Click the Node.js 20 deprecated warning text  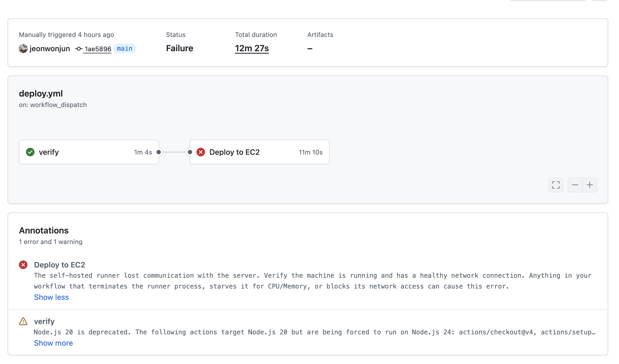pyautogui.click(x=315, y=332)
